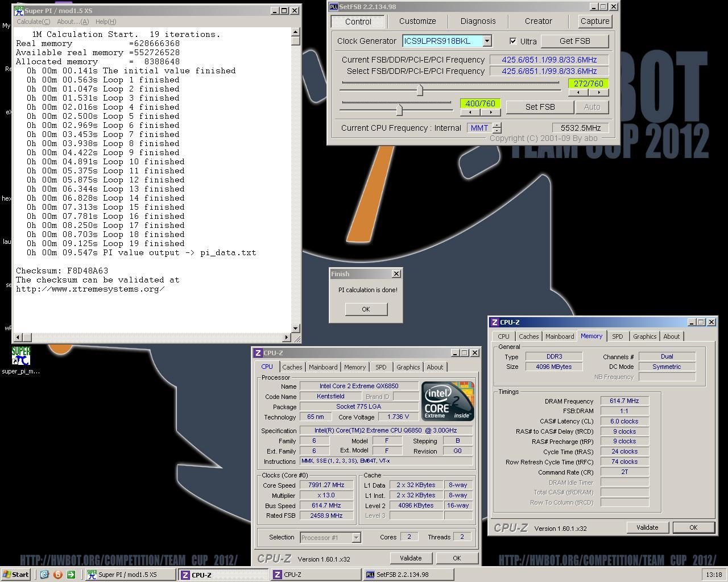Click OK in the CPU-Z CPU window
This screenshot has width=728, height=582.
pyautogui.click(x=457, y=558)
